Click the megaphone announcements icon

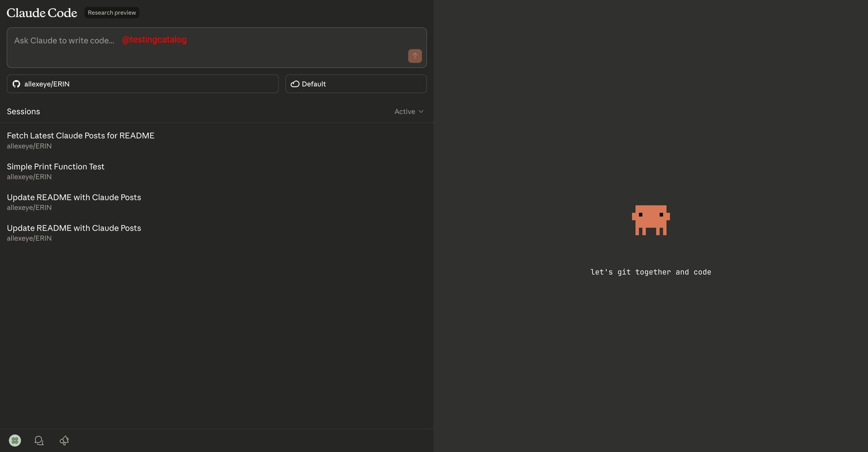(x=64, y=441)
